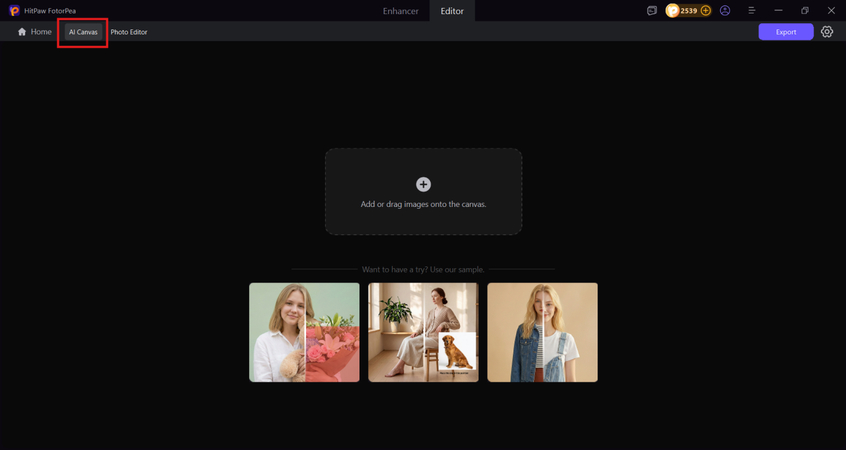
Task: Close the FotorPea window
Action: 831,10
